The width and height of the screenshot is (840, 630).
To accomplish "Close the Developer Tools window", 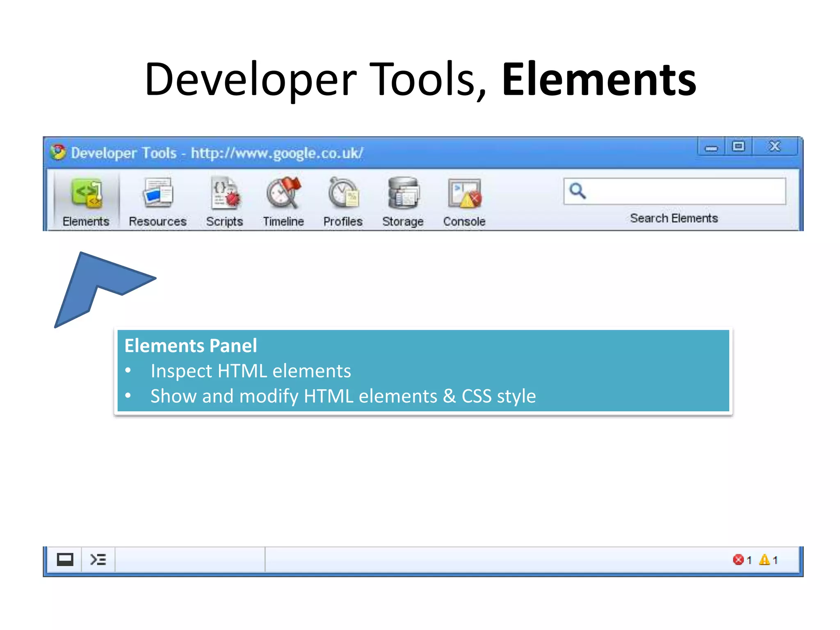I will 775,146.
